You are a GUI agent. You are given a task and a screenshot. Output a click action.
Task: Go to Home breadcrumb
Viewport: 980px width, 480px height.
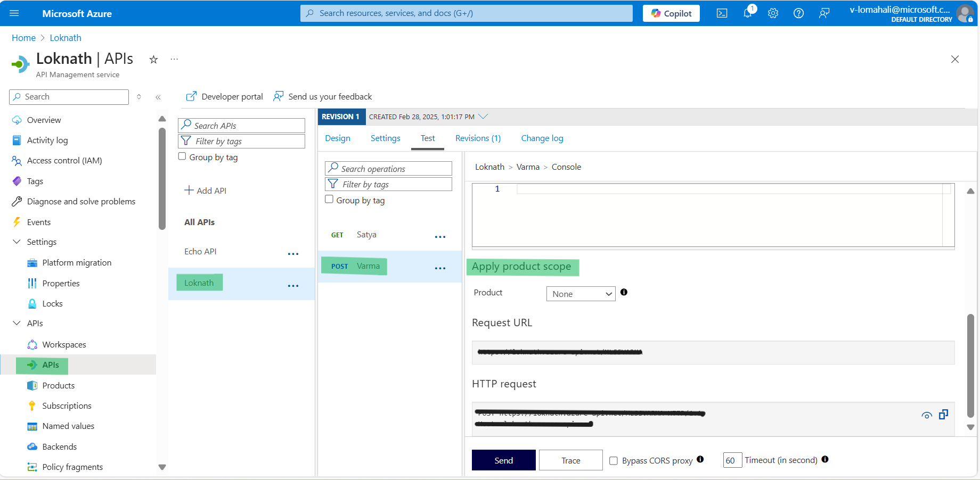click(x=23, y=38)
